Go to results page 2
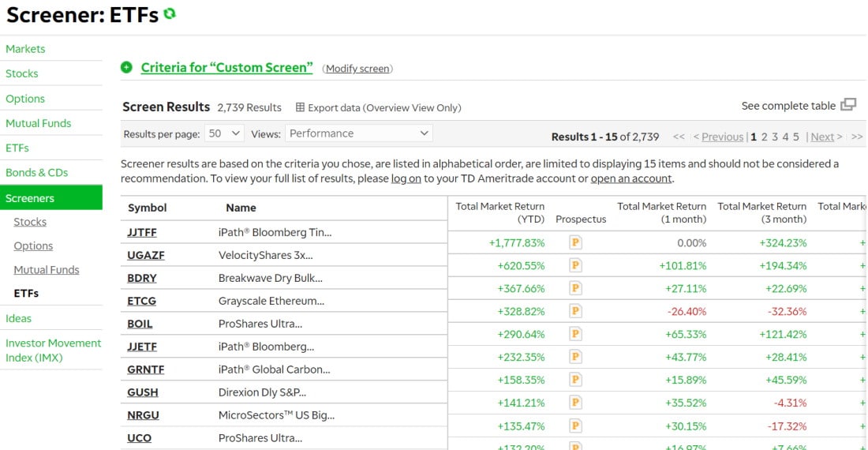 tap(764, 137)
